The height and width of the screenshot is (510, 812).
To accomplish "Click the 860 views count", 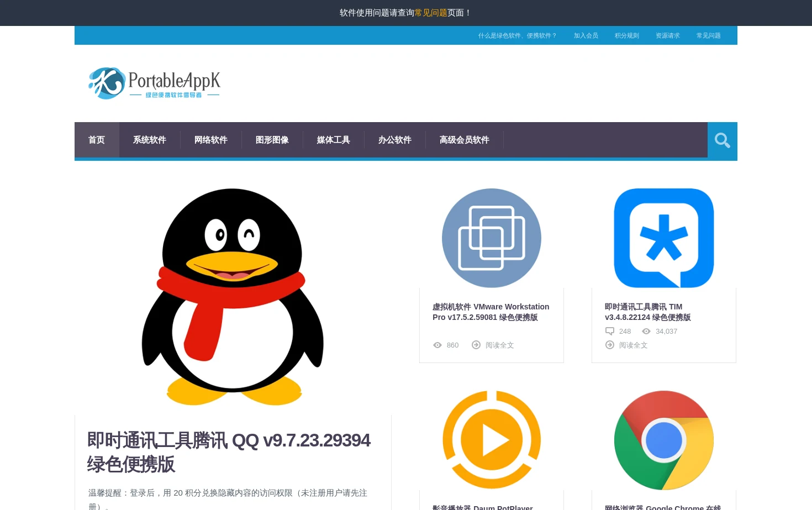I will 453,345.
